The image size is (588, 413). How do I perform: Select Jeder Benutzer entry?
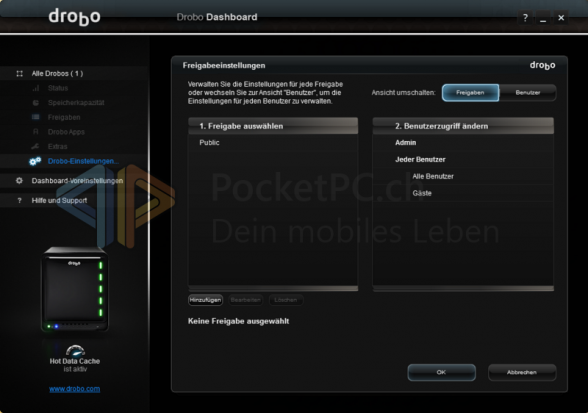pyautogui.click(x=420, y=159)
